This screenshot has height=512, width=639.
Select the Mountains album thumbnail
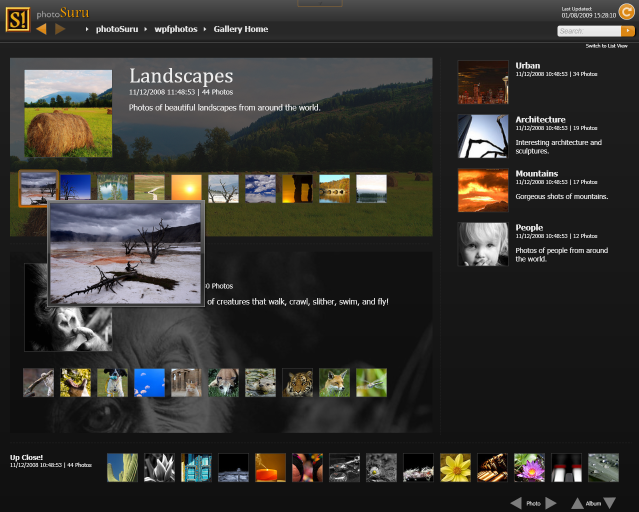coord(483,190)
